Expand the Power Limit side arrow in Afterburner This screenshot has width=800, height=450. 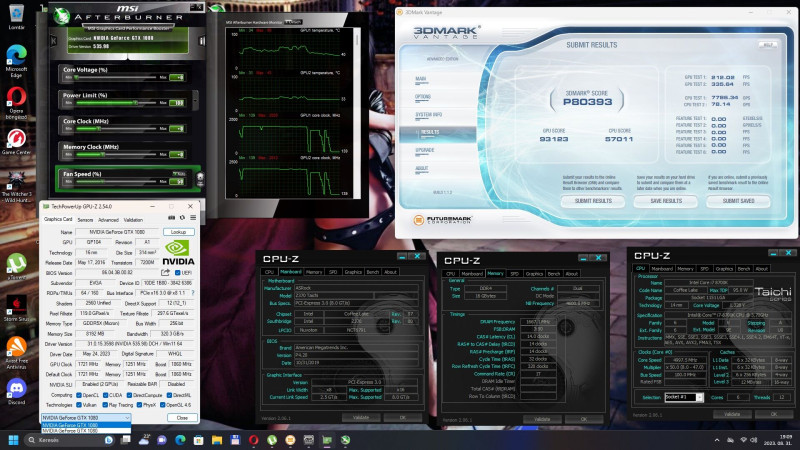(x=195, y=99)
